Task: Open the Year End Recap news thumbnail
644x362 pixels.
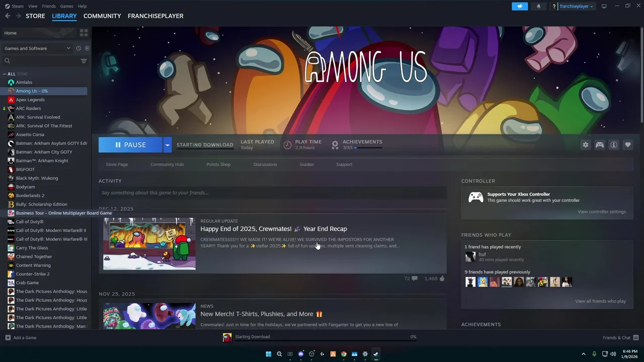Action: [149, 244]
